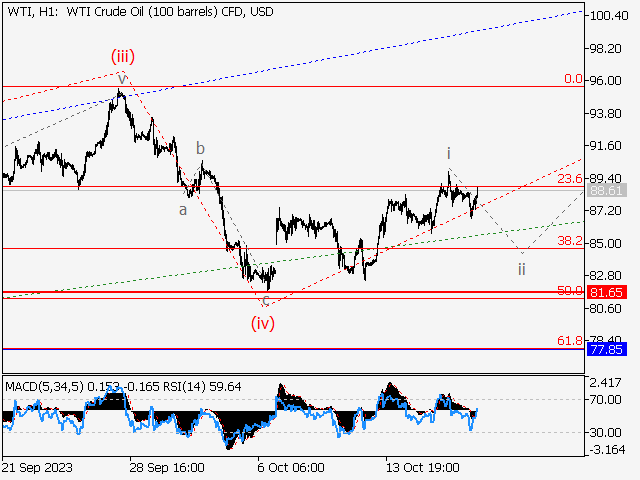Click the blue price tag 77.85

point(607,349)
